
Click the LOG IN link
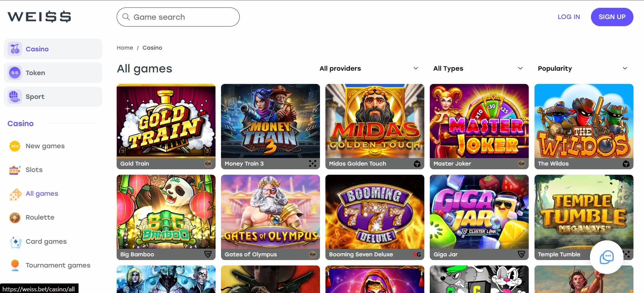(x=569, y=17)
